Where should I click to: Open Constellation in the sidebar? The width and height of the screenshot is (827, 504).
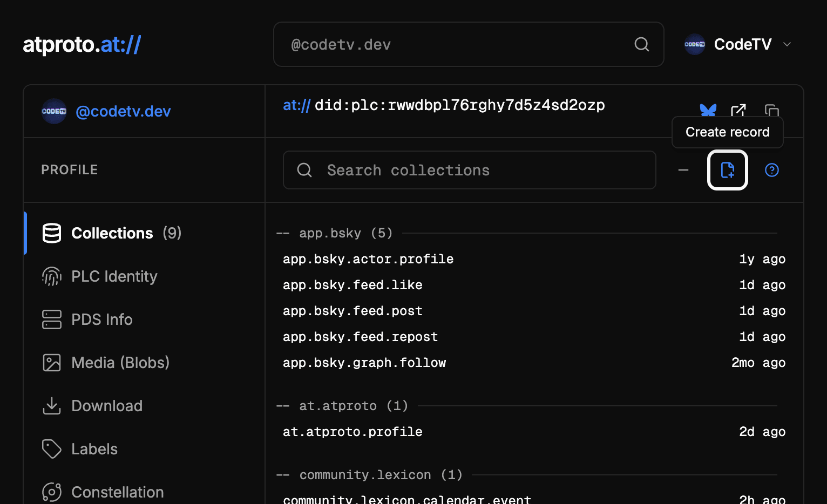[144, 492]
